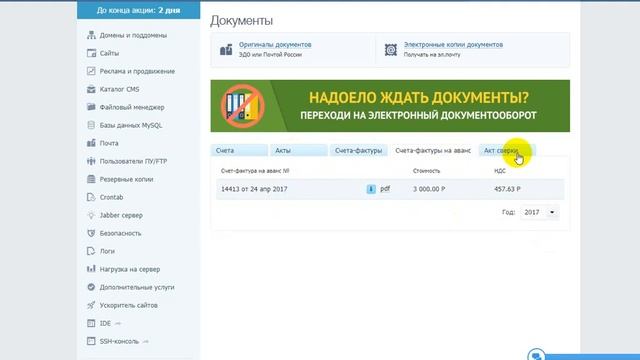Open the SSH-консоль link
Image resolution: width=640 pixels, height=360 pixels.
pos(119,341)
